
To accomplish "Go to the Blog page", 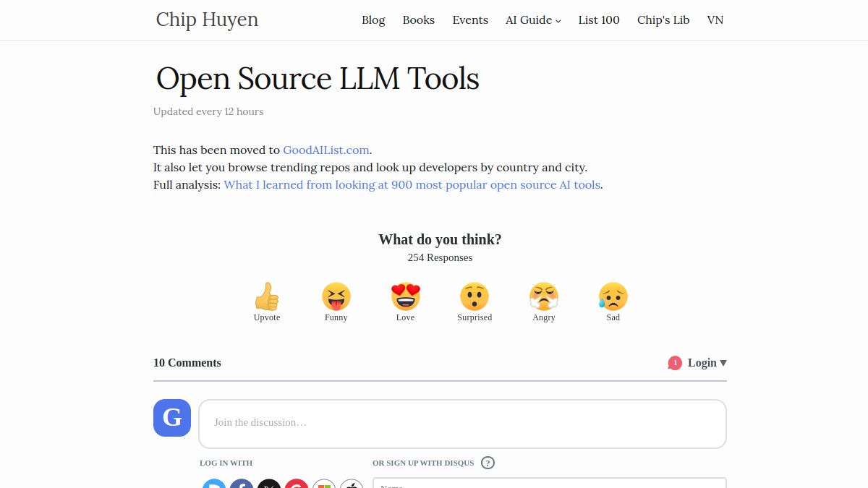I will click(373, 20).
